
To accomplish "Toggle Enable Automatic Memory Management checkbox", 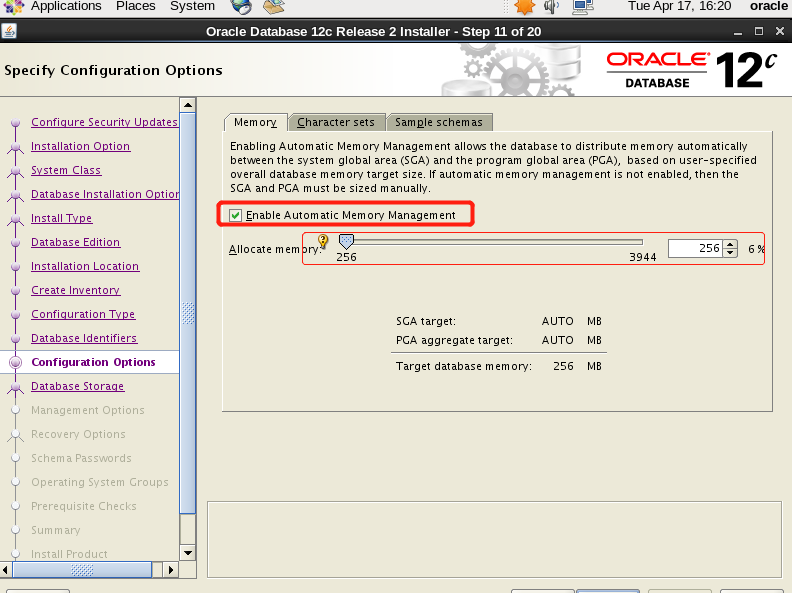I will click(235, 215).
